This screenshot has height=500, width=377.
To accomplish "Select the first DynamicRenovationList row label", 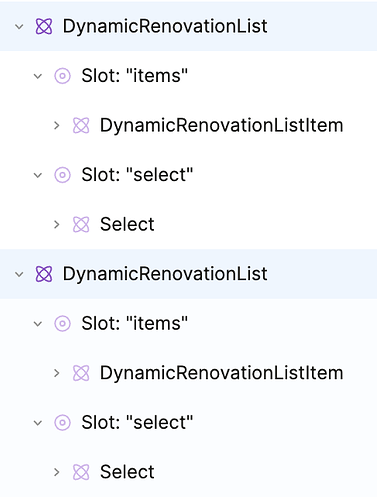I will click(165, 27).
